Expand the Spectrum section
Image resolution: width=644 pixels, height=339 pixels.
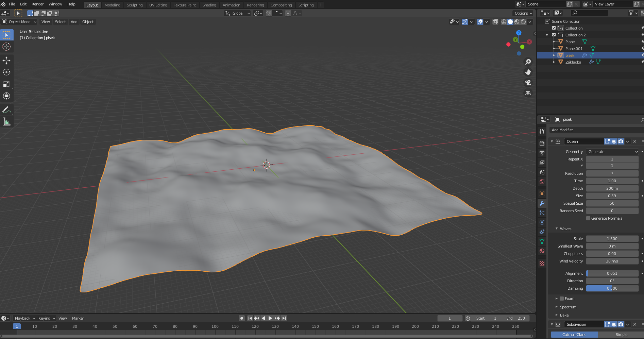point(568,307)
